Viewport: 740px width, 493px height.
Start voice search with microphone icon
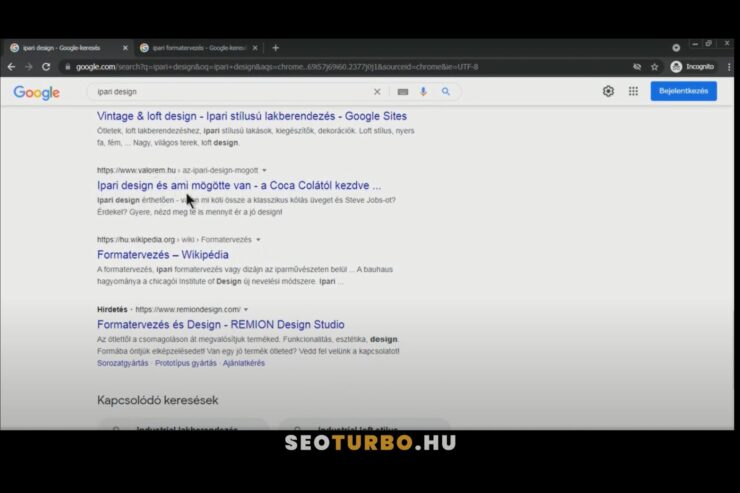(424, 92)
